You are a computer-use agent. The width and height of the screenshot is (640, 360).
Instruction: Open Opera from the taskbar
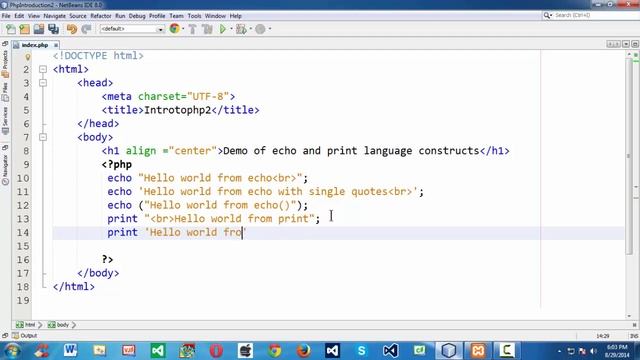[216, 351]
